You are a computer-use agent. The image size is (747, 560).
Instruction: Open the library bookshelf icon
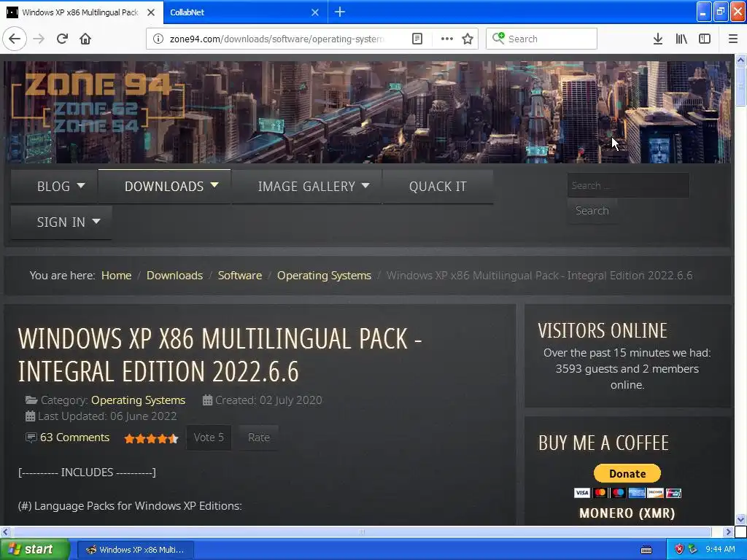point(681,39)
